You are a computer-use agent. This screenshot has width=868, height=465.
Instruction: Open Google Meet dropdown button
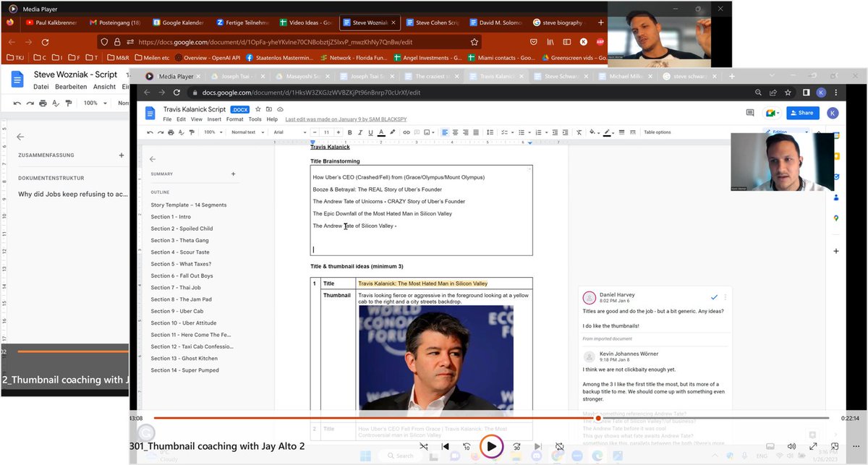pyautogui.click(x=771, y=113)
